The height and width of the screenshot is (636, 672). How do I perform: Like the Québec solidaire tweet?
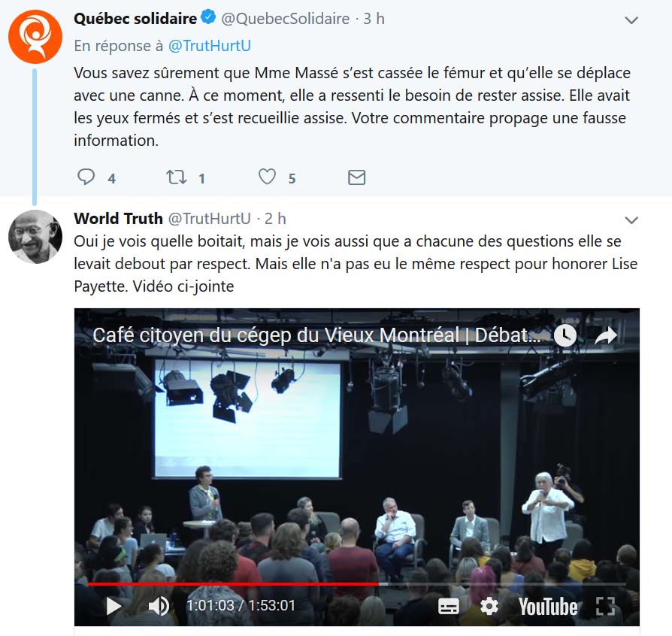click(267, 177)
